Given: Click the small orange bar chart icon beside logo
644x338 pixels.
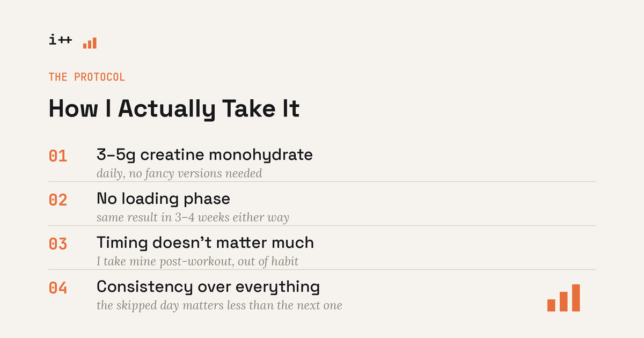Looking at the screenshot, I should point(90,43).
